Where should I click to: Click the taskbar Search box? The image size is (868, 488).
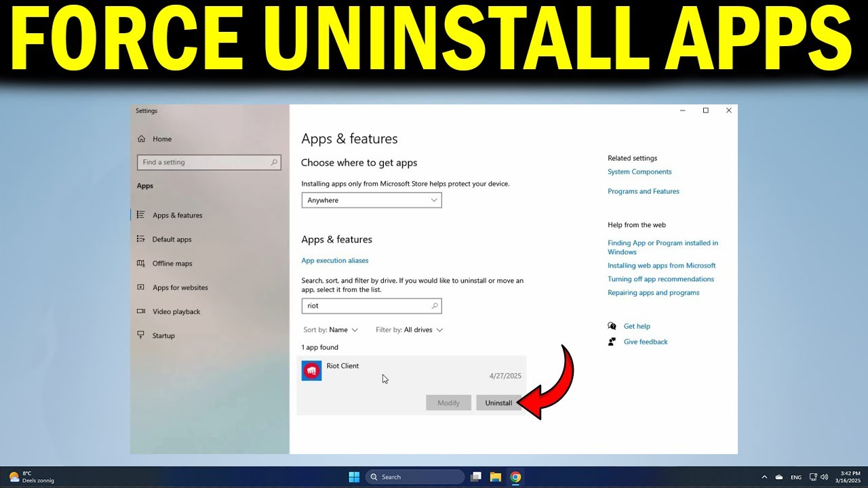click(415, 476)
